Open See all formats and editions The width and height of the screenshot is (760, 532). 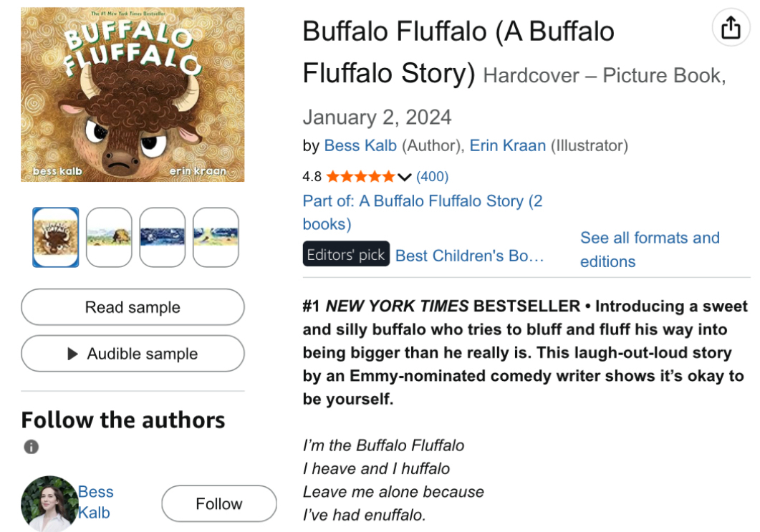649,249
